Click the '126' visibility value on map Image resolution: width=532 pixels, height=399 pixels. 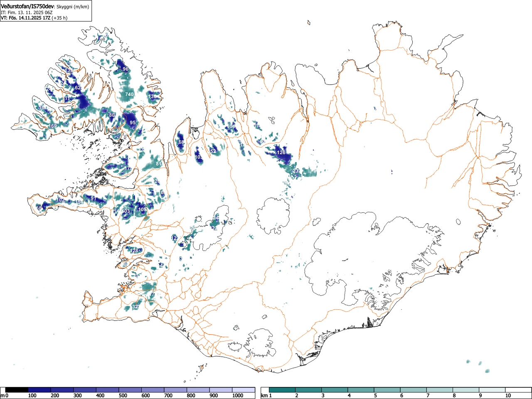(x=281, y=153)
